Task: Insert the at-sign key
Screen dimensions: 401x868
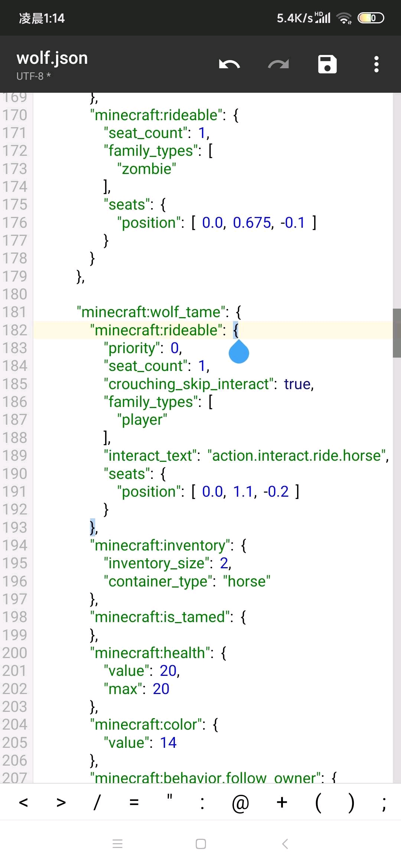Action: pos(240,803)
